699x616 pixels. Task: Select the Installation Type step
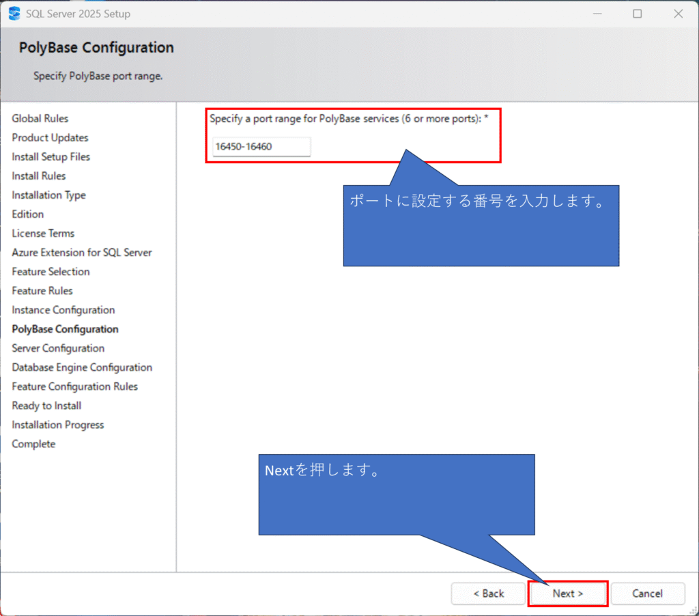[48, 195]
